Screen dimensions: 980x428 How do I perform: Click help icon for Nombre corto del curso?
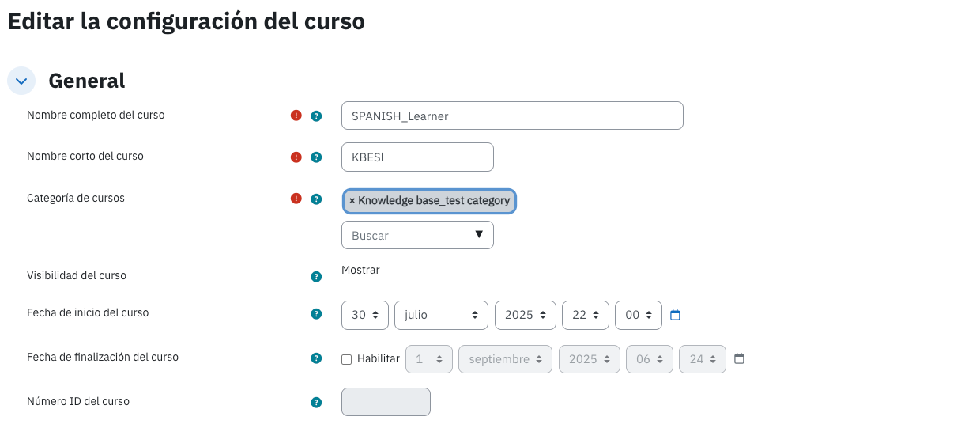[316, 157]
